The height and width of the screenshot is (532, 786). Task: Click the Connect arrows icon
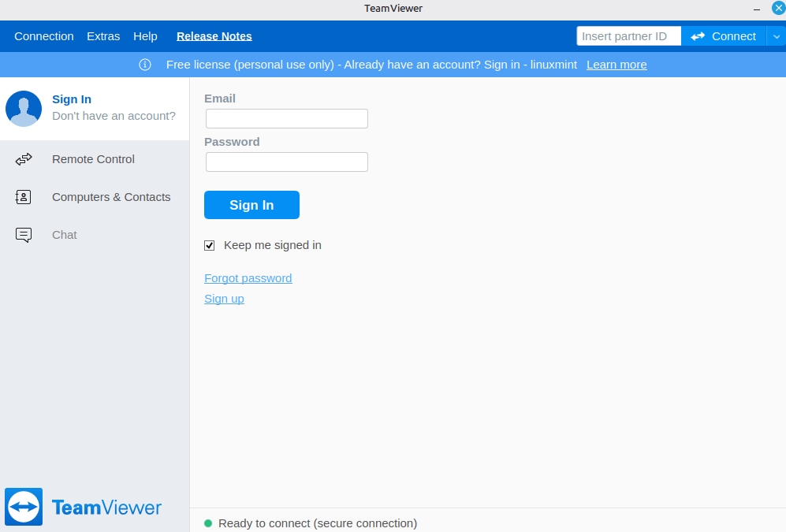[698, 35]
